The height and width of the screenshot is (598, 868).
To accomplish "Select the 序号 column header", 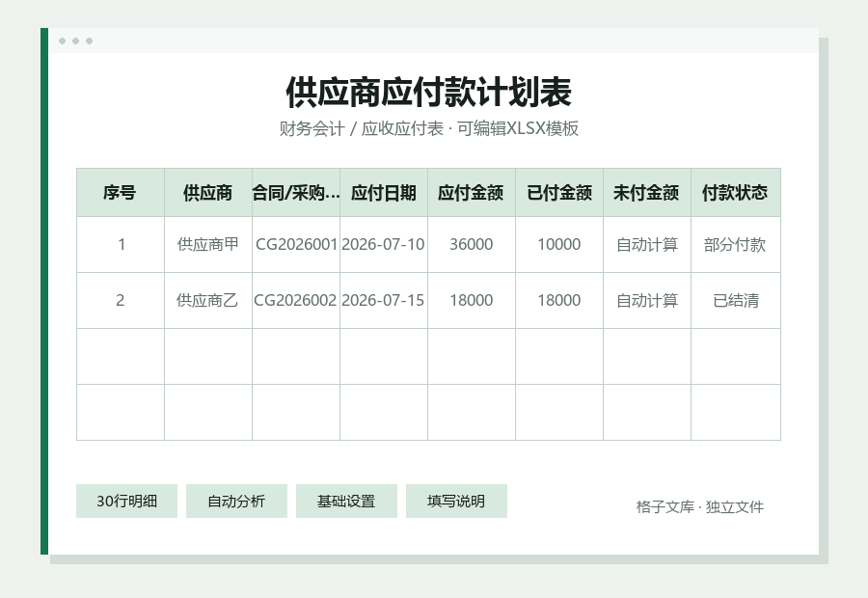I will point(121,193).
